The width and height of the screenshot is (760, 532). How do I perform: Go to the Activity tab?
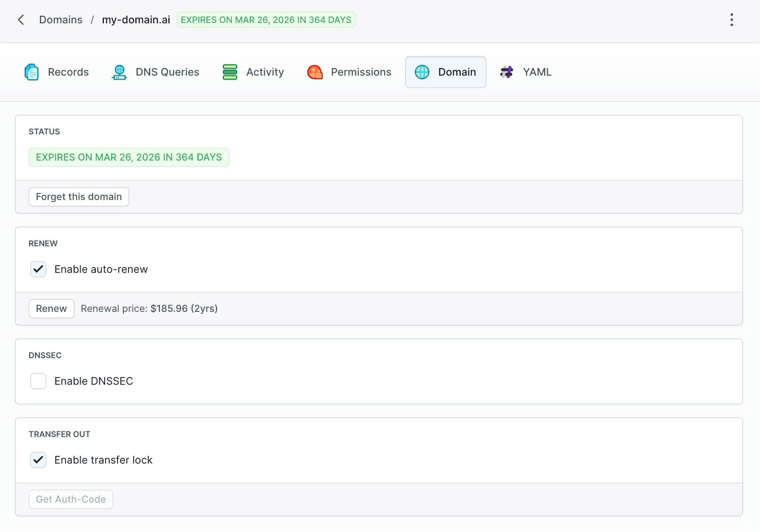tap(265, 72)
